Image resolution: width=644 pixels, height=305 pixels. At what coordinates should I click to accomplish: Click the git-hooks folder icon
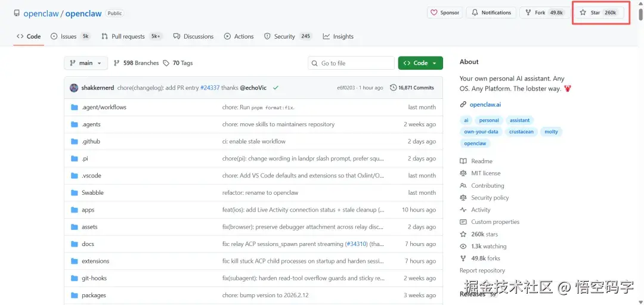click(75, 278)
